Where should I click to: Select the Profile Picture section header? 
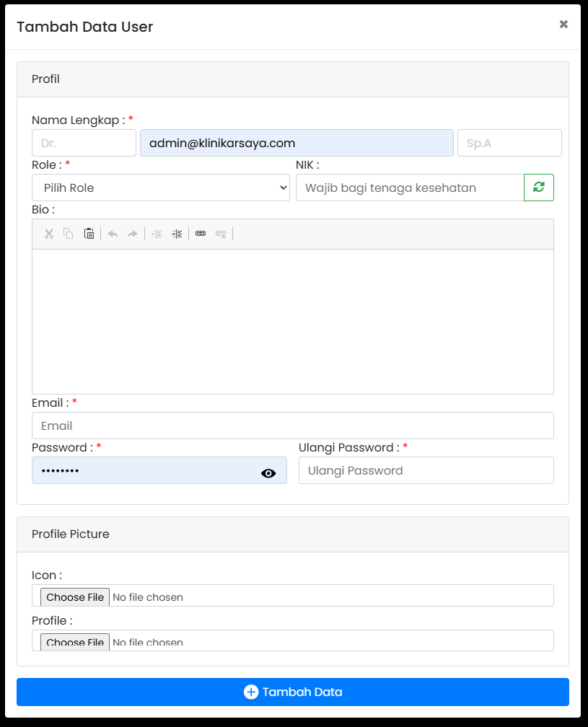click(70, 534)
